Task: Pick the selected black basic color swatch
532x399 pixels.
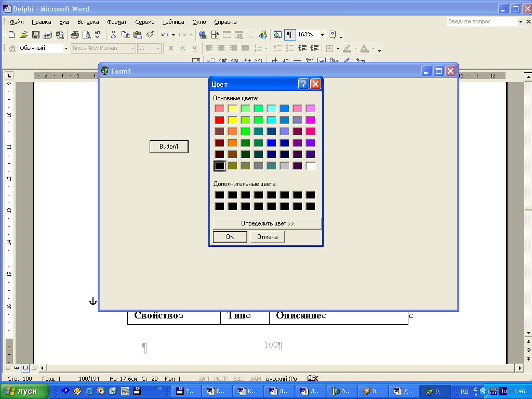Action: (x=220, y=166)
